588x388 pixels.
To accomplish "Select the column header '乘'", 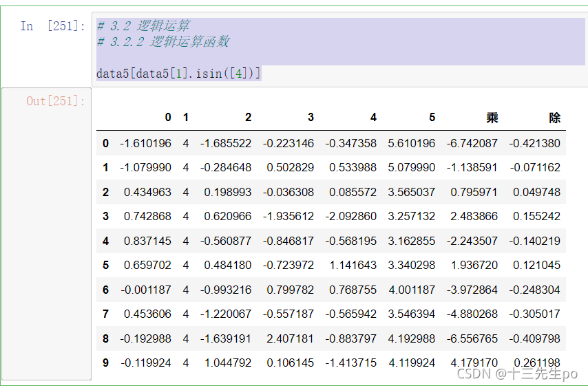I will click(492, 118).
